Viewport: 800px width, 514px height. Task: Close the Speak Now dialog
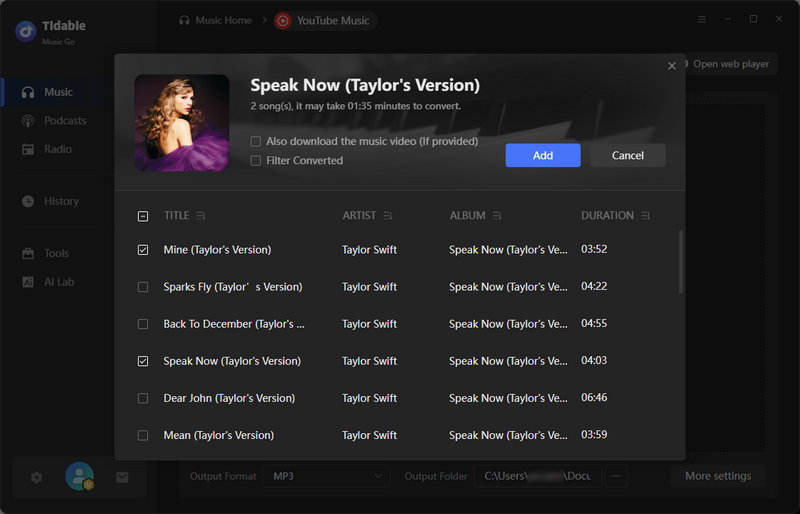(x=672, y=66)
